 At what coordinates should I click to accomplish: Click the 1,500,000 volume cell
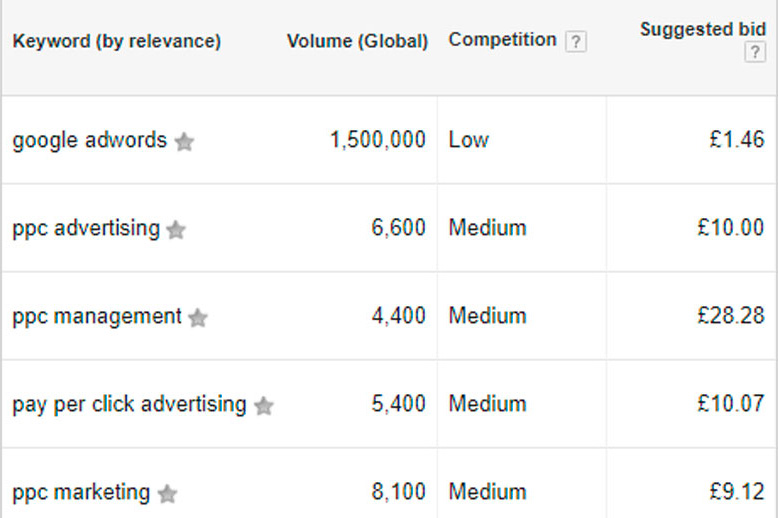[377, 140]
